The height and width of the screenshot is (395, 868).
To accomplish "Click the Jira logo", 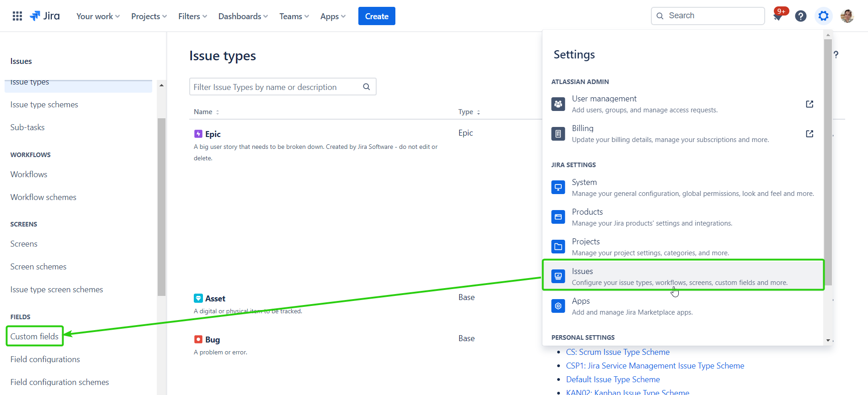I will tap(45, 16).
